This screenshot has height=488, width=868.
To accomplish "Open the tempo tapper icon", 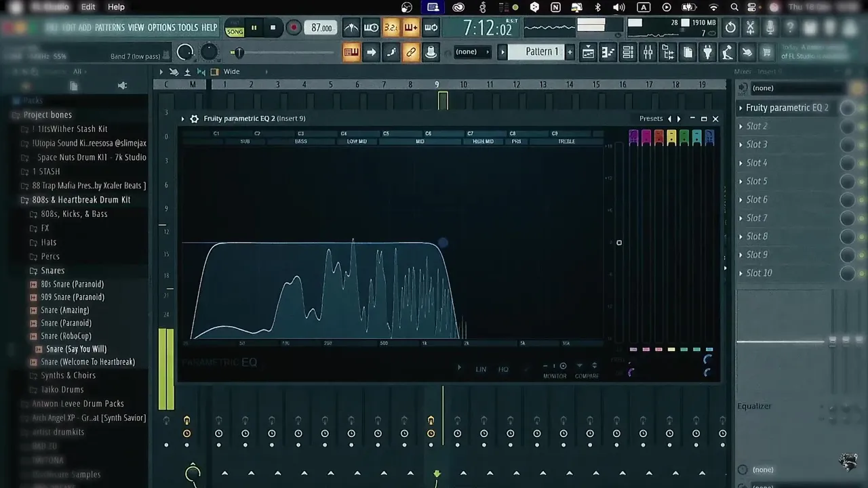I will point(727,52).
